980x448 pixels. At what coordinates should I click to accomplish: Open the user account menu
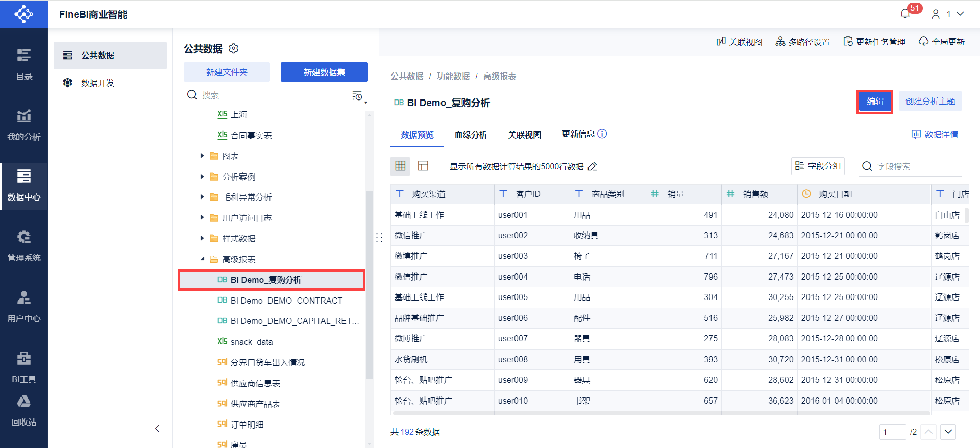point(948,14)
